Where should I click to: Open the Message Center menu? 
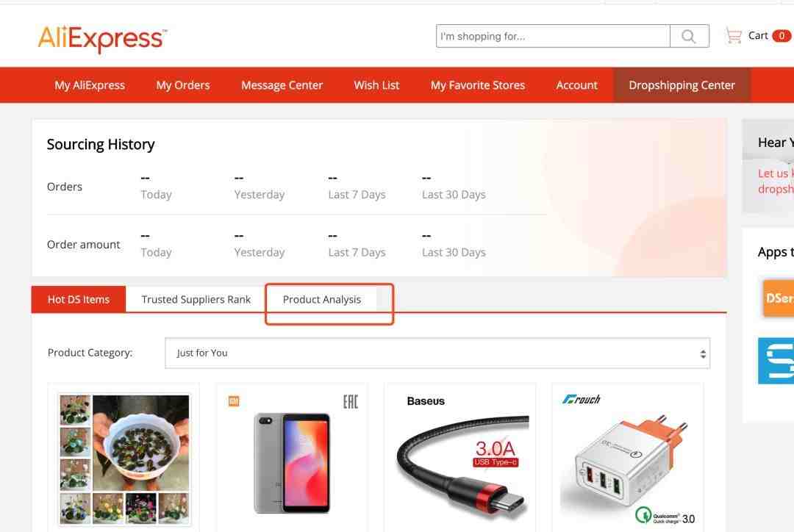point(282,85)
